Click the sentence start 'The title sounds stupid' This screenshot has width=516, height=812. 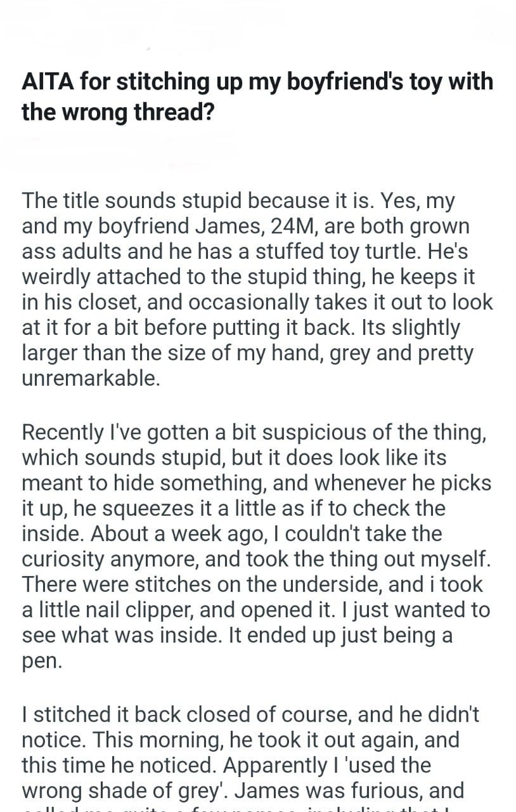[x=132, y=201]
